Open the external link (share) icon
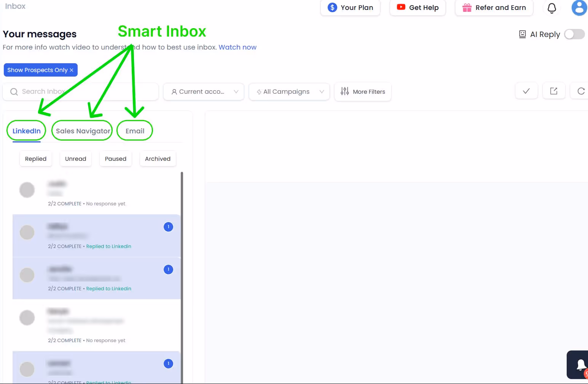588x384 pixels. [x=554, y=91]
